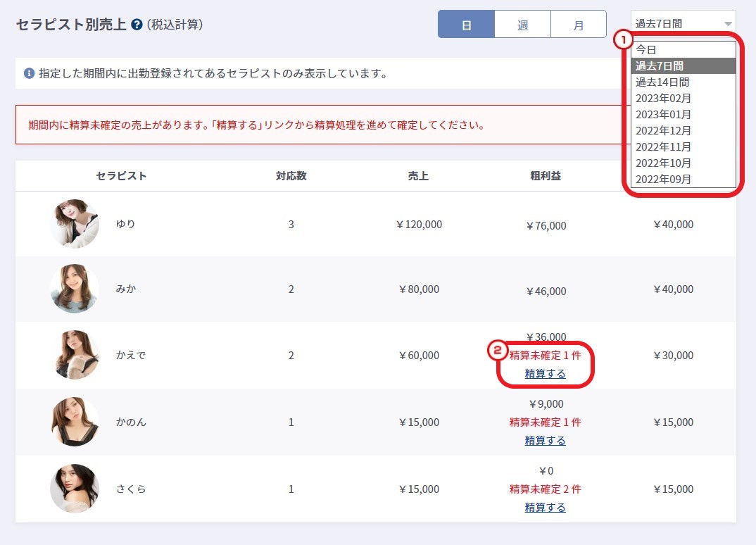Image resolution: width=756 pixels, height=545 pixels.
Task: Click さくら's profile photo
Action: click(x=75, y=489)
